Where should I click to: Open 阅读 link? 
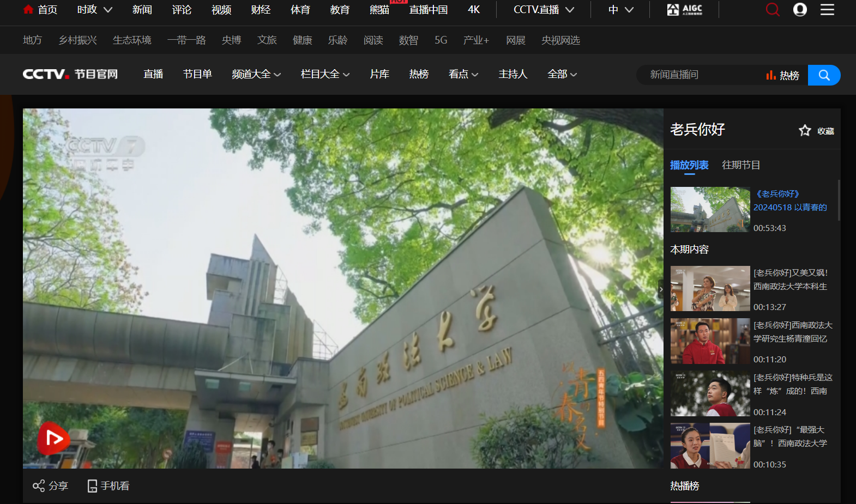[373, 40]
